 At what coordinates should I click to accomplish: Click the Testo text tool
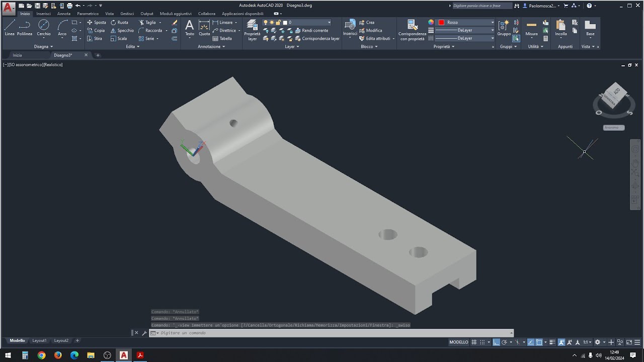(189, 28)
